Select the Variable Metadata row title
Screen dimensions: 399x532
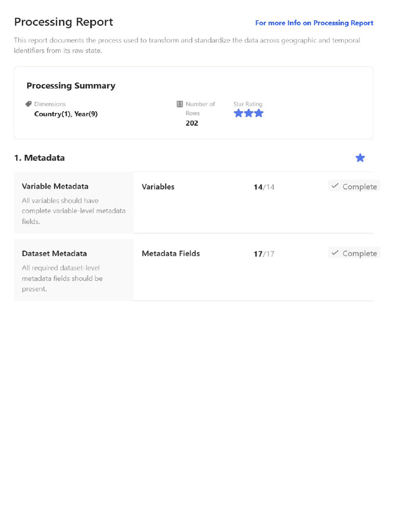(55, 187)
